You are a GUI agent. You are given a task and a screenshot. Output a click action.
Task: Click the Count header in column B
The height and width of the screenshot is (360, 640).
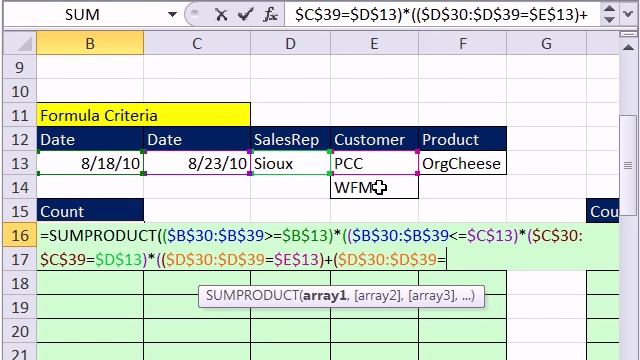90,211
